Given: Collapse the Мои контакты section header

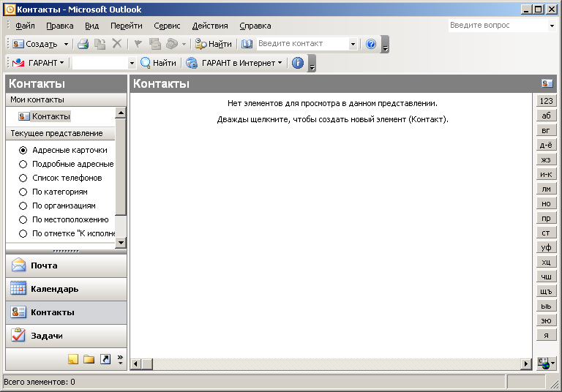Looking at the screenshot, I should (66, 99).
